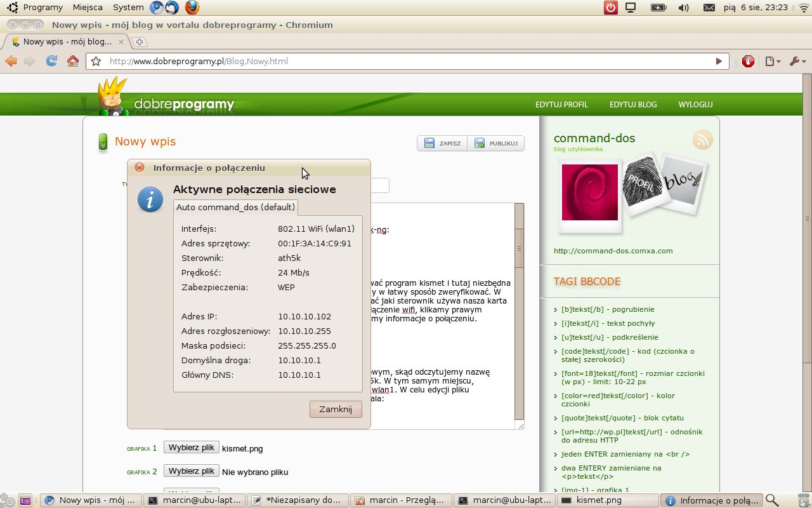This screenshot has height=508, width=812.
Task: Open the System menu
Action: point(128,8)
